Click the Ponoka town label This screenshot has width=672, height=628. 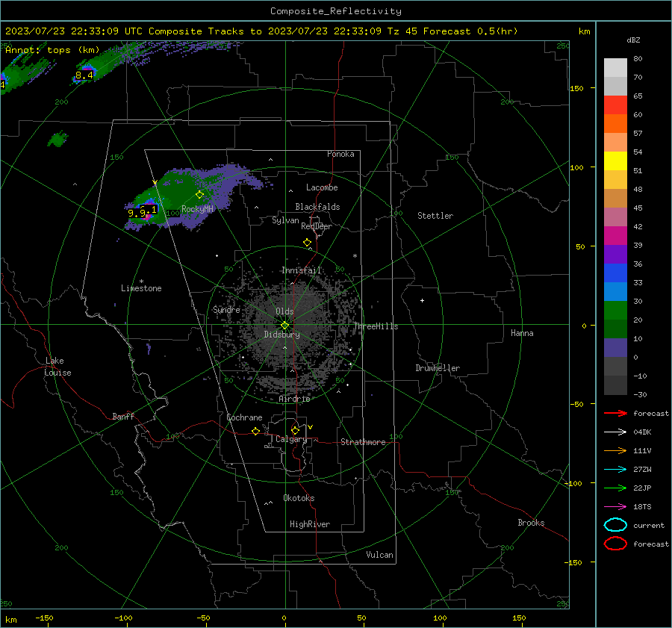click(x=340, y=154)
